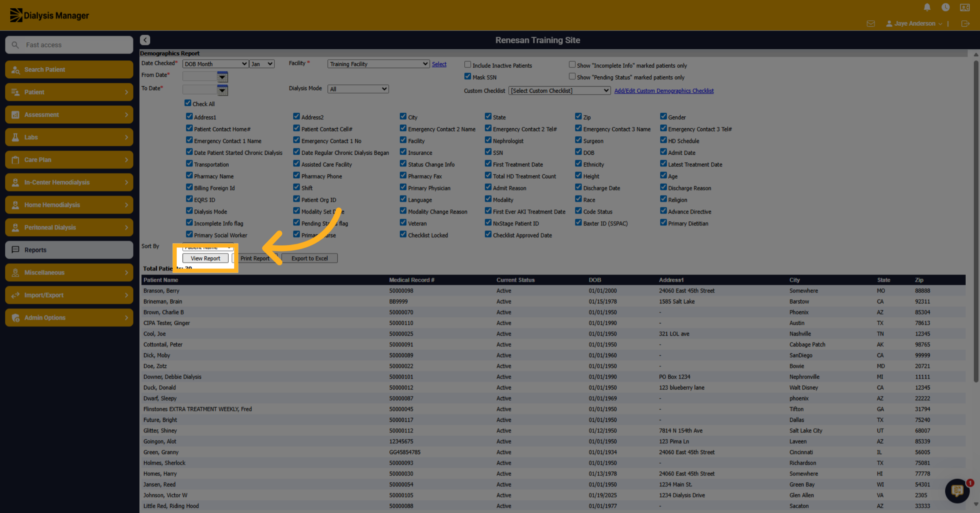Click the Export to Excel button

[x=310, y=258]
